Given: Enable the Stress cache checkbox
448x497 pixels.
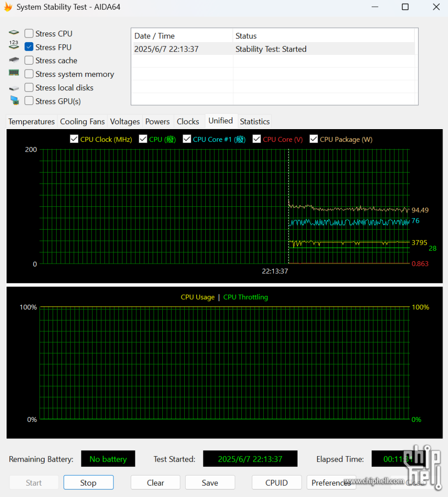Looking at the screenshot, I should coord(29,60).
